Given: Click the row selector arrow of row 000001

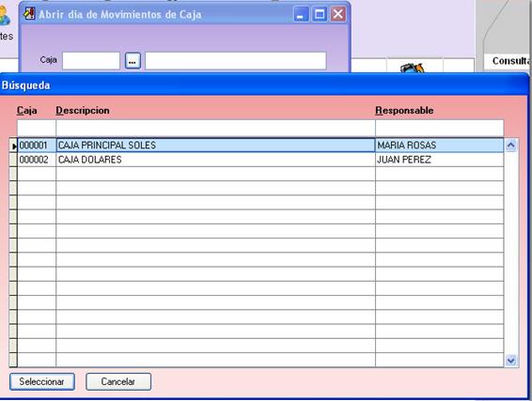Looking at the screenshot, I should [13, 146].
